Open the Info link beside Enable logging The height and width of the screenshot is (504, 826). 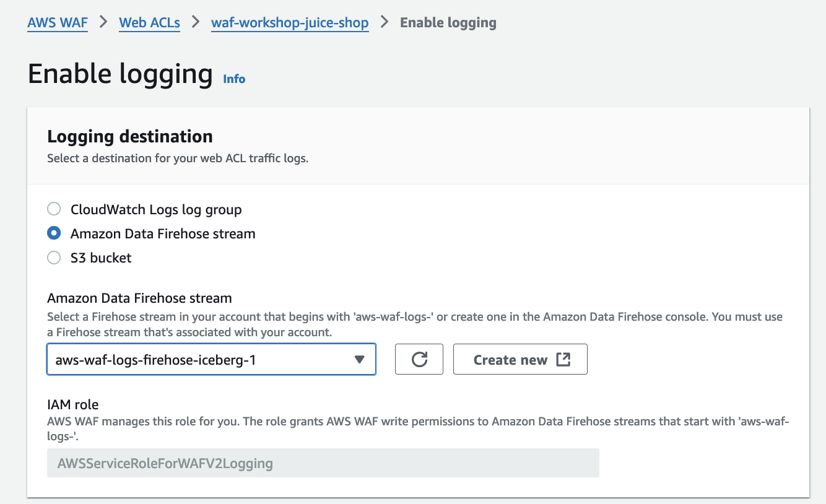coord(234,79)
